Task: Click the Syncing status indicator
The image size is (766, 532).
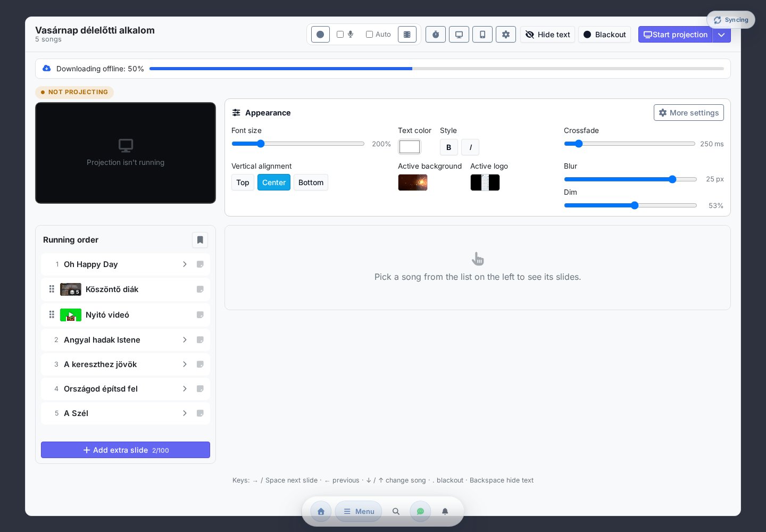Action: 731,20
